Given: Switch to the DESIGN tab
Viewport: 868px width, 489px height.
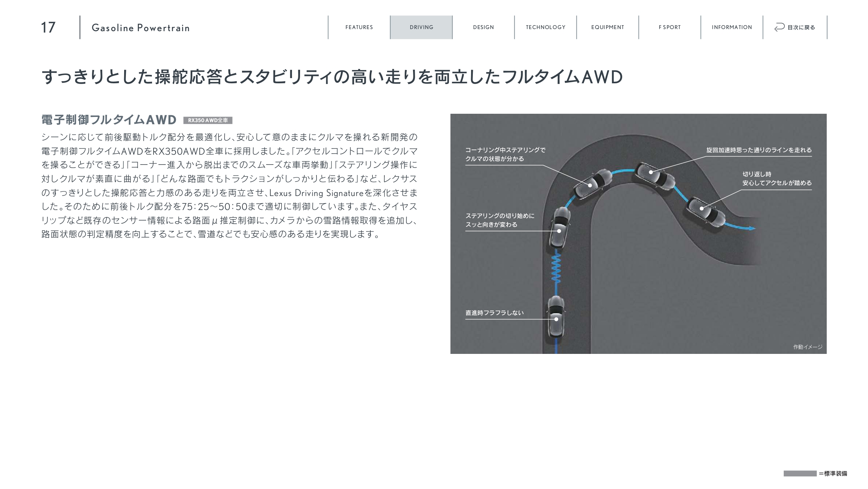Looking at the screenshot, I should [483, 27].
